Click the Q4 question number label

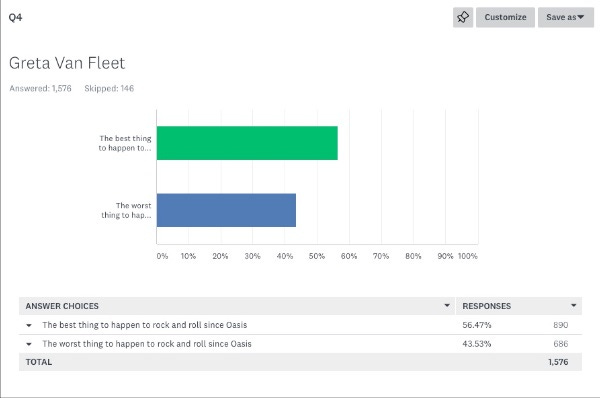pyautogui.click(x=15, y=17)
